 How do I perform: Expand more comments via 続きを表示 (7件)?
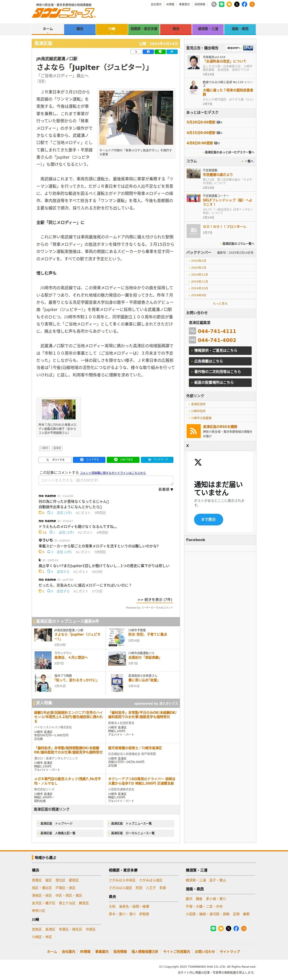coord(155,600)
